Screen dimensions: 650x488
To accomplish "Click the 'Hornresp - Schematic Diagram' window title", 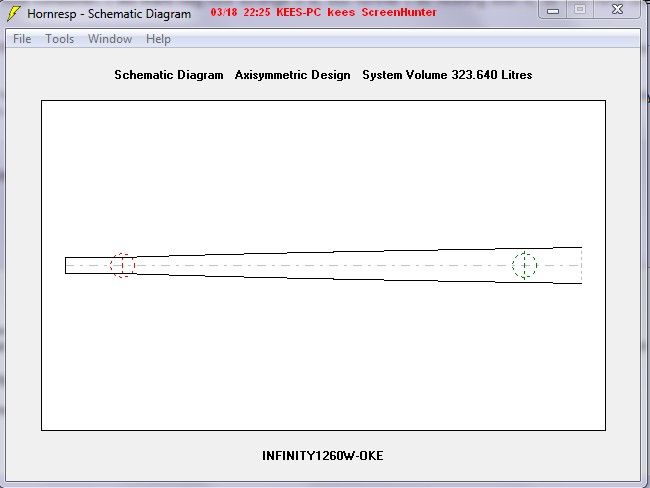I will (109, 14).
